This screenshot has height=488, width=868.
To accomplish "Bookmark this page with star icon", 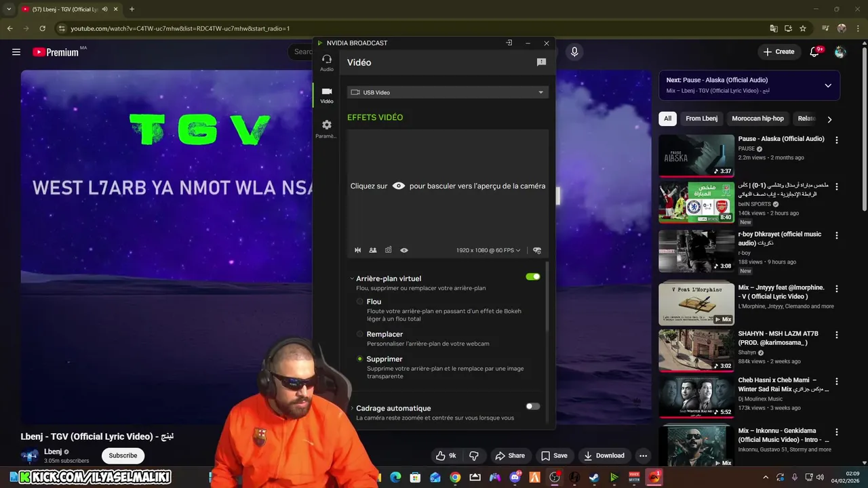I will click(x=803, y=28).
